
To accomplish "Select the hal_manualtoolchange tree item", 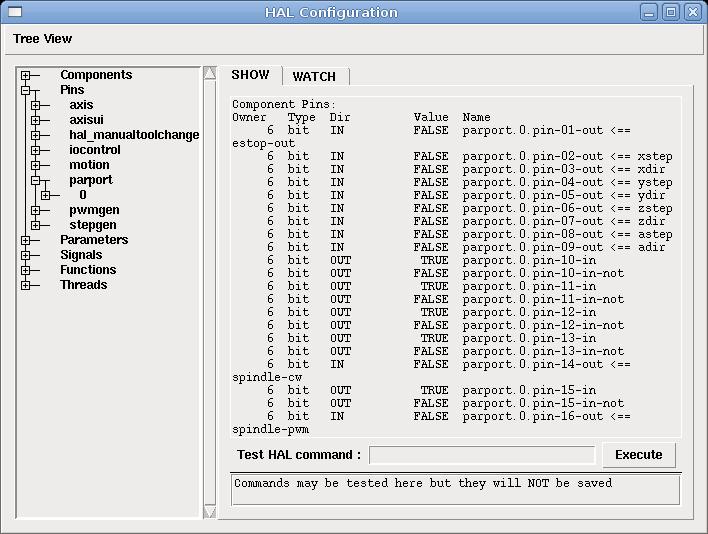I will point(134,135).
